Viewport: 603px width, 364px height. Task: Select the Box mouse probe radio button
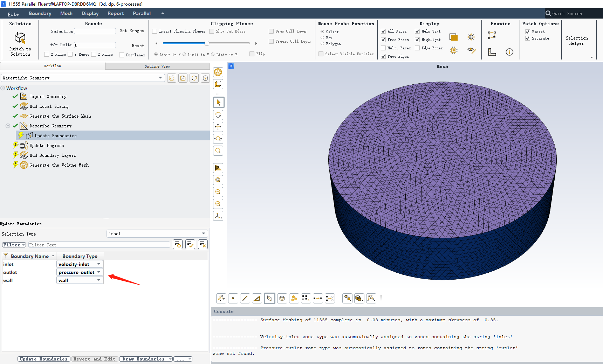pyautogui.click(x=322, y=38)
